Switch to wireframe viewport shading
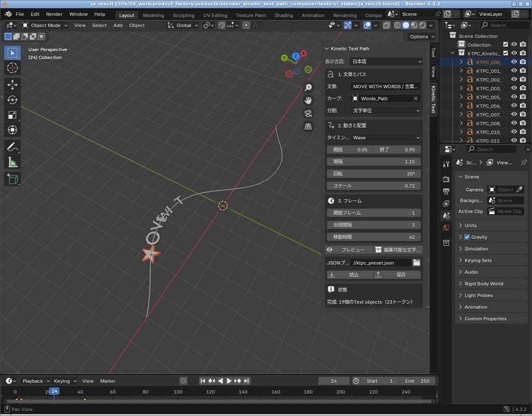Image resolution: width=532 pixels, height=416 pixels. coord(397,25)
